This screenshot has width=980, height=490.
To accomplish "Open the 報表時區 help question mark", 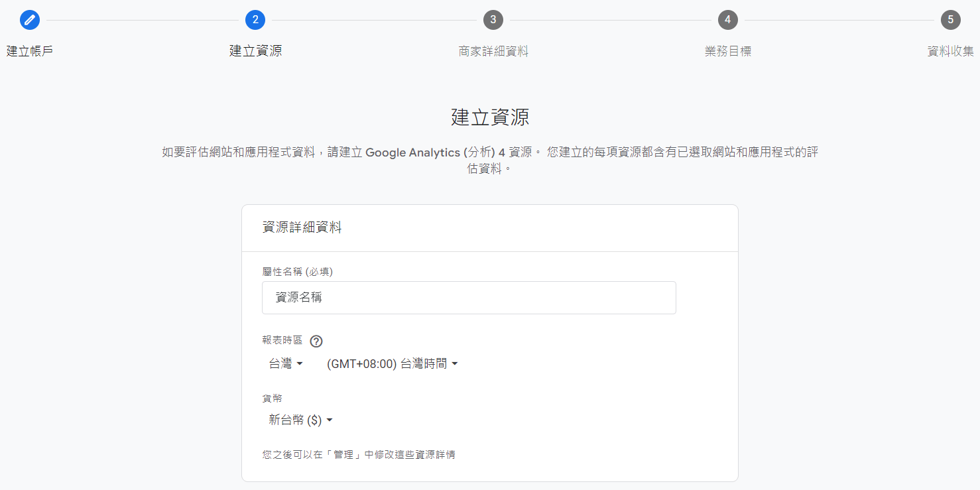I will pos(316,341).
